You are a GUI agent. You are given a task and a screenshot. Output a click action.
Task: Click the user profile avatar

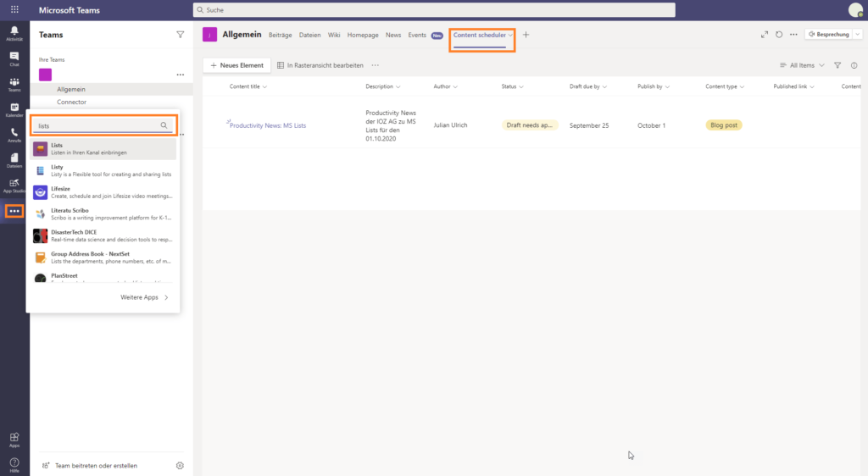(x=855, y=9)
